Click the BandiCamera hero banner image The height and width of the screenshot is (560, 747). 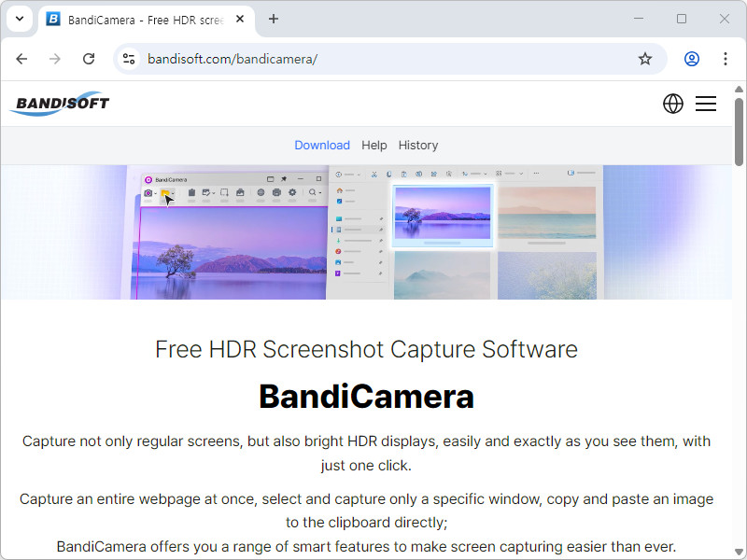tap(366, 232)
